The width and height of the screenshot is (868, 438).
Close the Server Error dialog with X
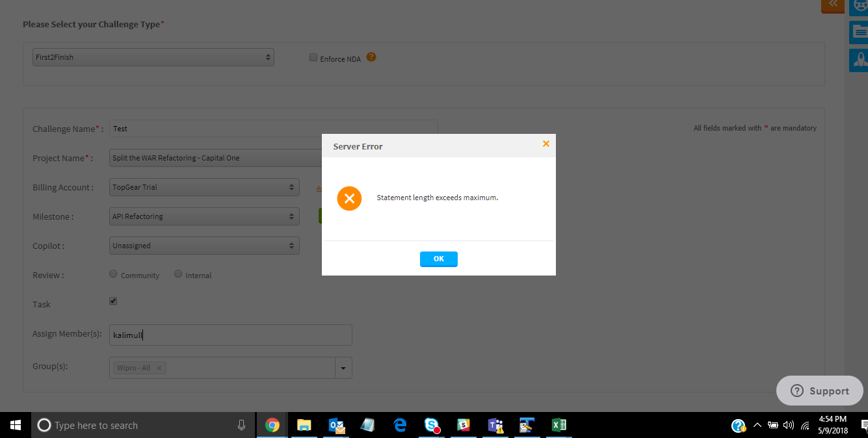(546, 144)
